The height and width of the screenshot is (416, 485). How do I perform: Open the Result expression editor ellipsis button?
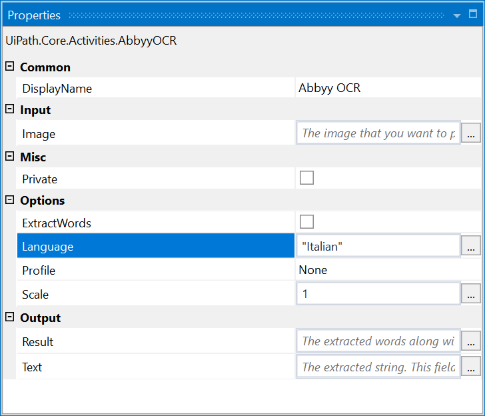tap(471, 341)
